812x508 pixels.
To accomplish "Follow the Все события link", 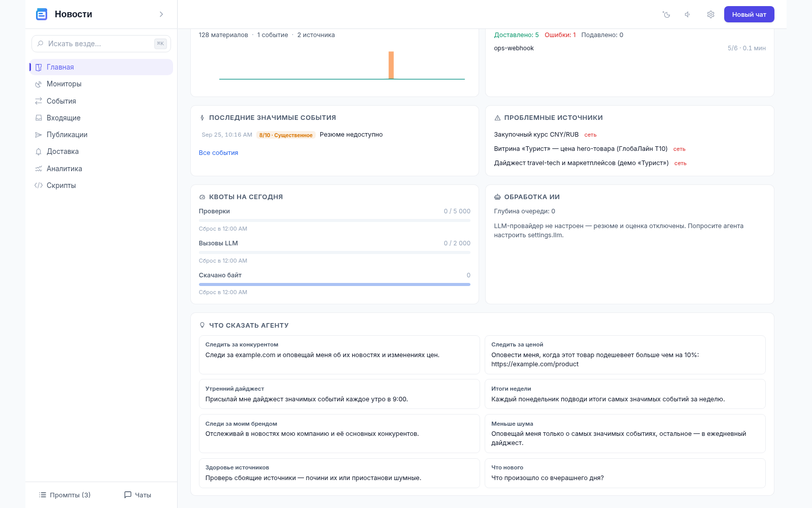I will tap(218, 153).
